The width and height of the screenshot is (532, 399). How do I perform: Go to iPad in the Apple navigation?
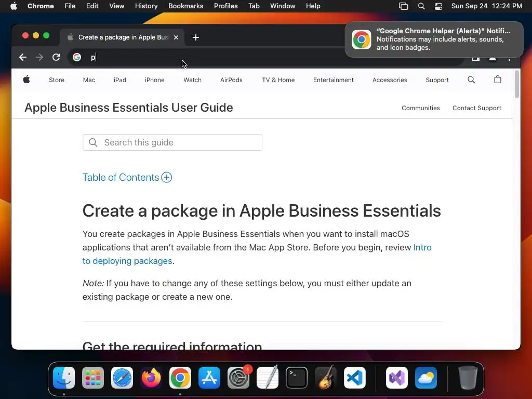(x=120, y=79)
